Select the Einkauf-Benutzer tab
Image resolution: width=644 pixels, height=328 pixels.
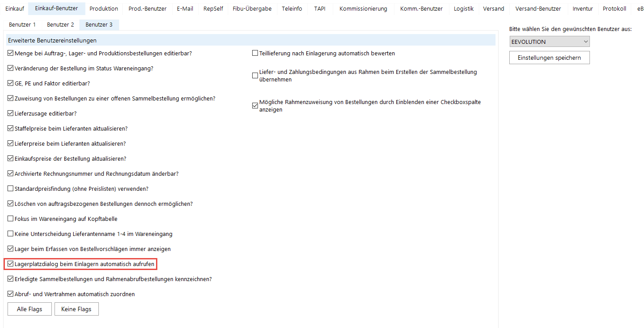point(56,8)
